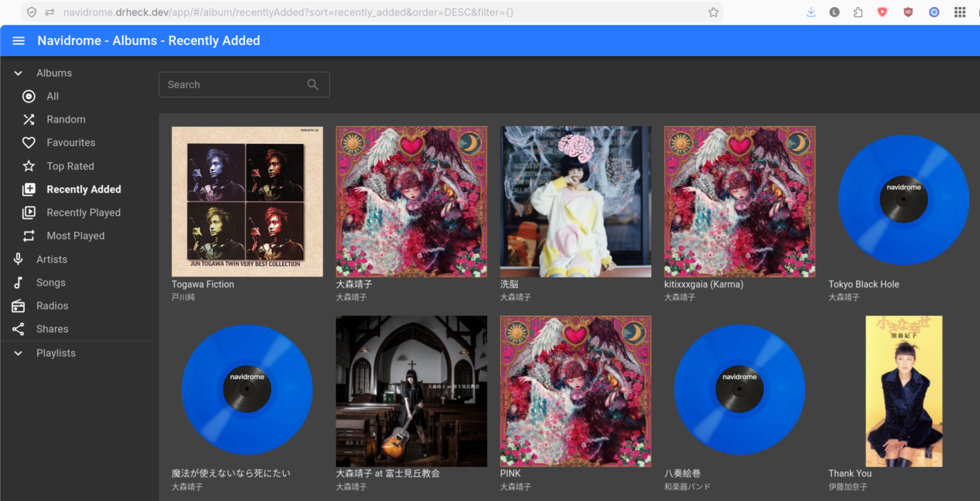Screen dimensions: 980x501
Task: Open the 洗脳 album cover thumbnail
Action: coord(576,202)
